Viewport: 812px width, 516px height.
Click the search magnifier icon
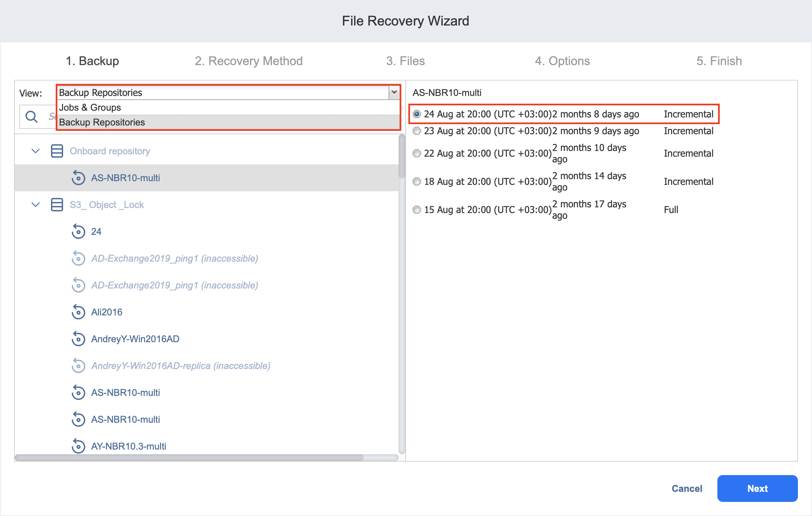pyautogui.click(x=31, y=116)
